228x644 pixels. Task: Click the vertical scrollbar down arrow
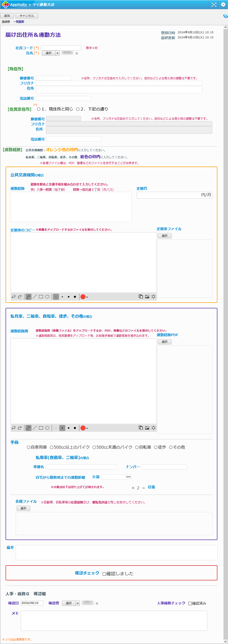[x=225, y=641]
